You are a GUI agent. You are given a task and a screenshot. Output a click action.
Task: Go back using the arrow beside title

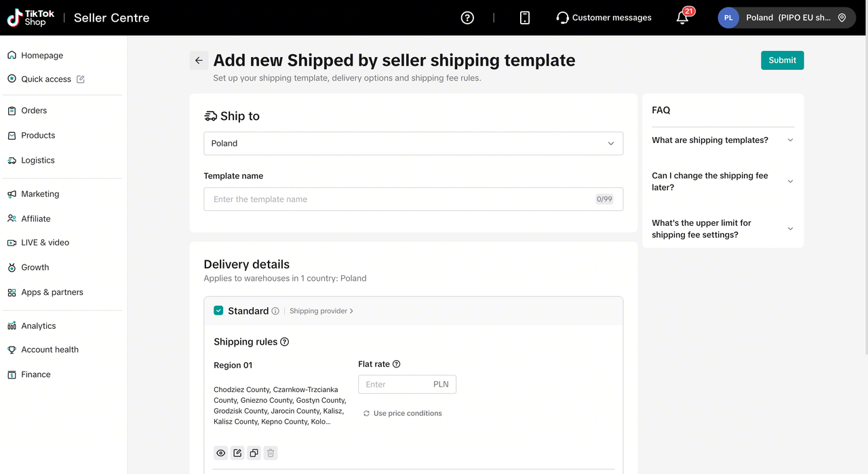[199, 60]
